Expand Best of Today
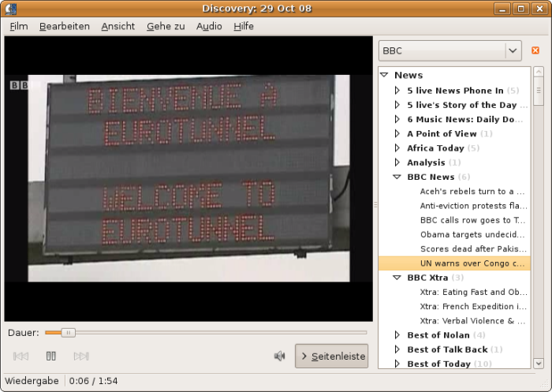Image resolution: width=552 pixels, height=392 pixels. (x=397, y=364)
